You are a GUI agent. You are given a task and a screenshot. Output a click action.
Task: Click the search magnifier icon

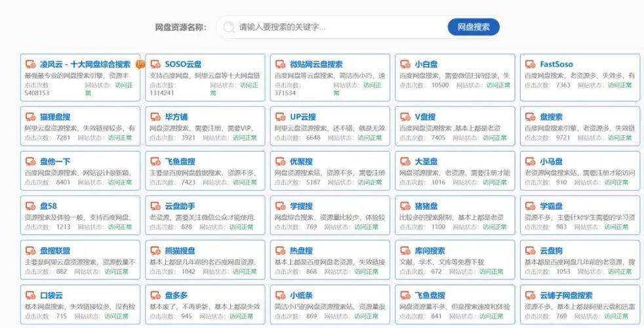[x=228, y=28]
